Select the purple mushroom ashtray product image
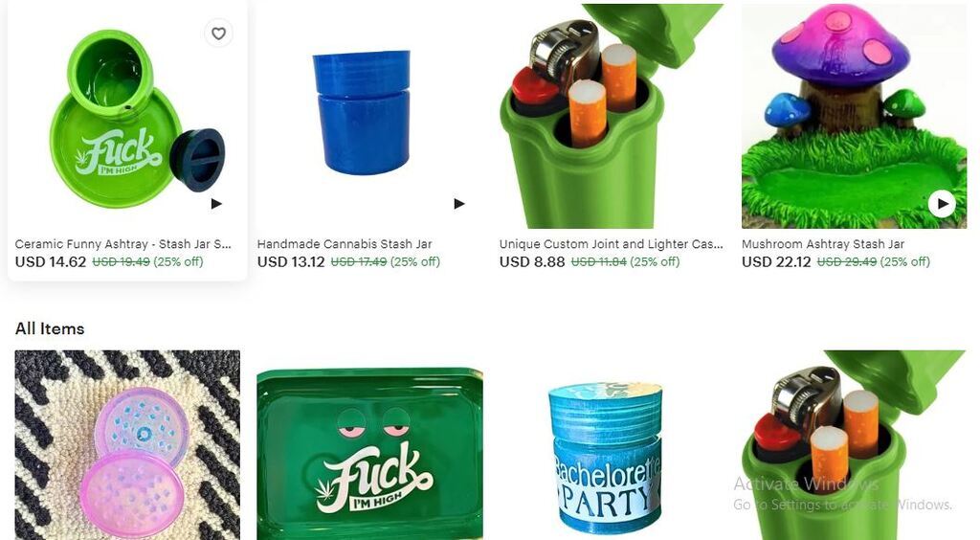This screenshot has width=980, height=540. pos(854,116)
